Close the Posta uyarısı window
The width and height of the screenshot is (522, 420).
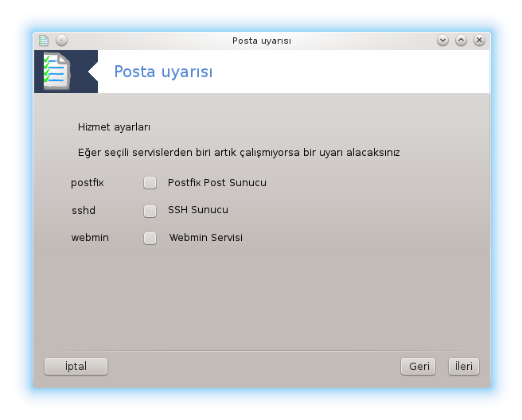[x=479, y=41]
